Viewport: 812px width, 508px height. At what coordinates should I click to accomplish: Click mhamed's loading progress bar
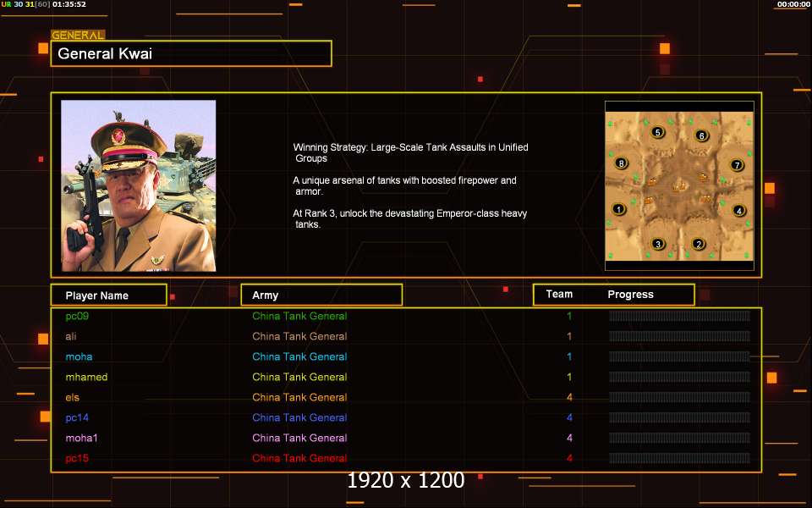(679, 377)
